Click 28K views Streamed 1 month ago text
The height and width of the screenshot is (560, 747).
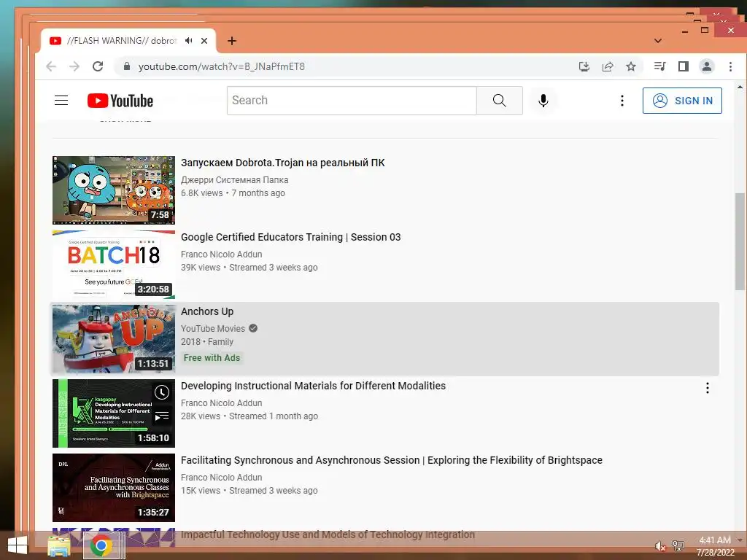point(249,416)
